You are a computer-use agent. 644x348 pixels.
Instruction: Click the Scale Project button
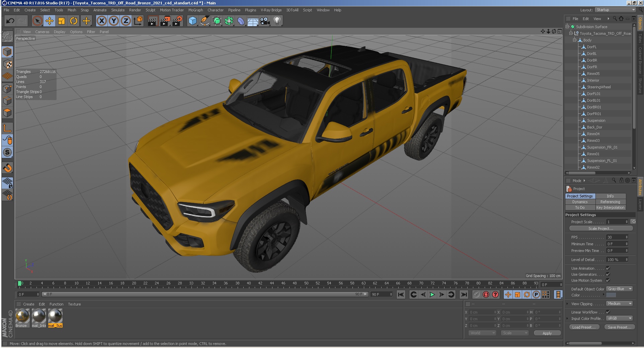pyautogui.click(x=601, y=229)
